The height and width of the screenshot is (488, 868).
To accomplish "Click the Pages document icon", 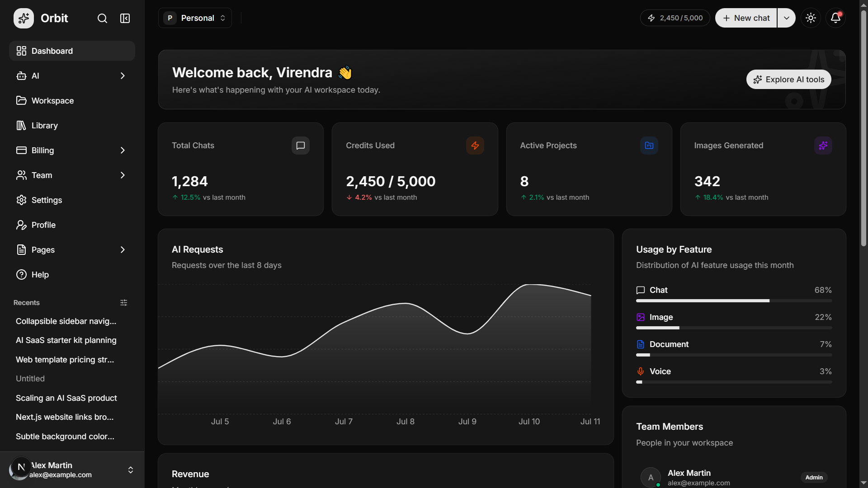I will click(x=21, y=250).
